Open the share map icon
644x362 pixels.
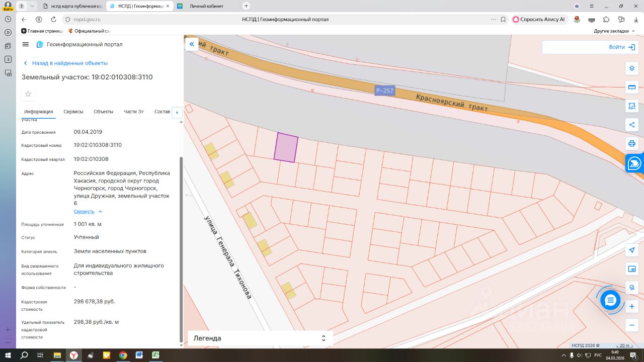[632, 125]
